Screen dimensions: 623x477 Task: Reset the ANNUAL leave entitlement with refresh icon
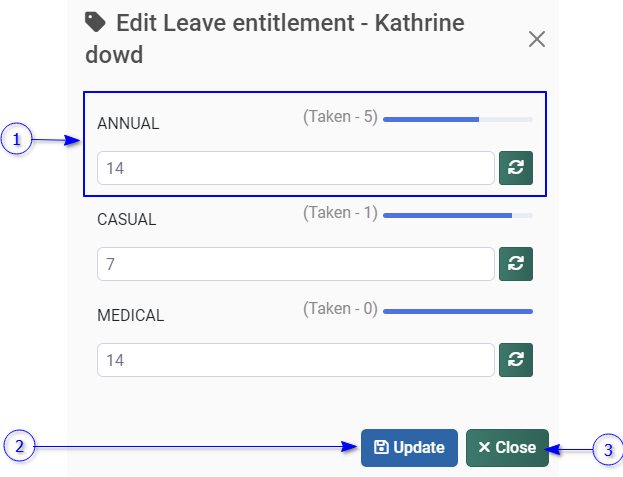pos(516,168)
